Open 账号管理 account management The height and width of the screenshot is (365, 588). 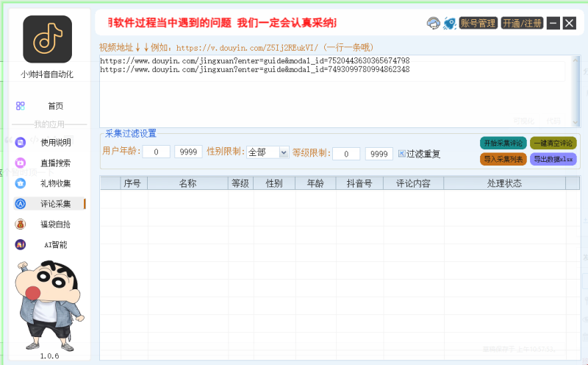pos(478,24)
